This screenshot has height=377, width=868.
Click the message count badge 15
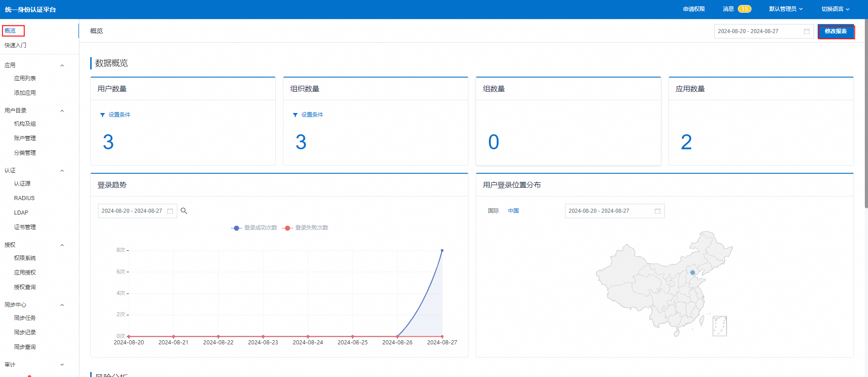tap(744, 9)
